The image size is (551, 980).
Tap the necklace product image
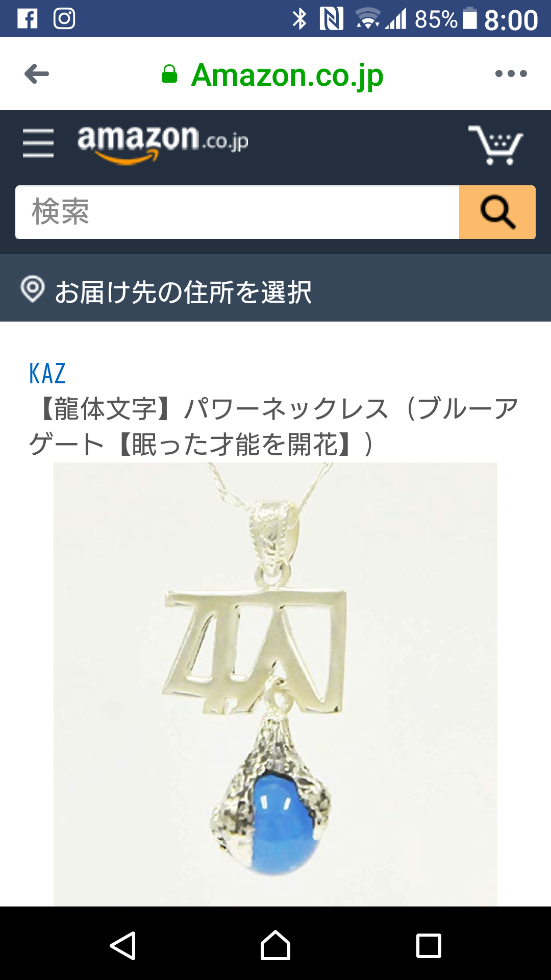(x=275, y=684)
